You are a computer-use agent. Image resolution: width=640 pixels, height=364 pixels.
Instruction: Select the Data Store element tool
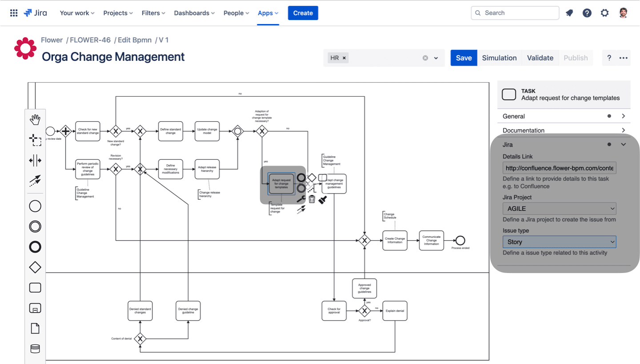(35, 349)
